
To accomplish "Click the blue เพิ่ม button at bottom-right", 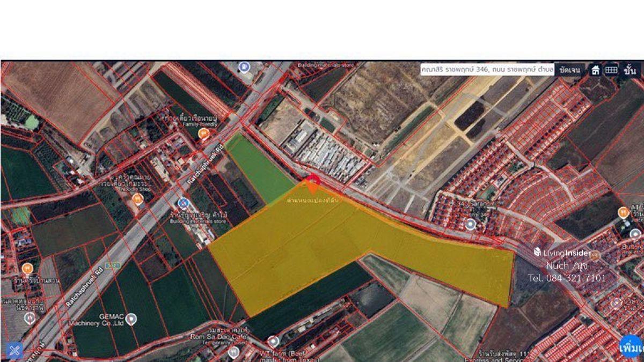I will [x=631, y=347].
